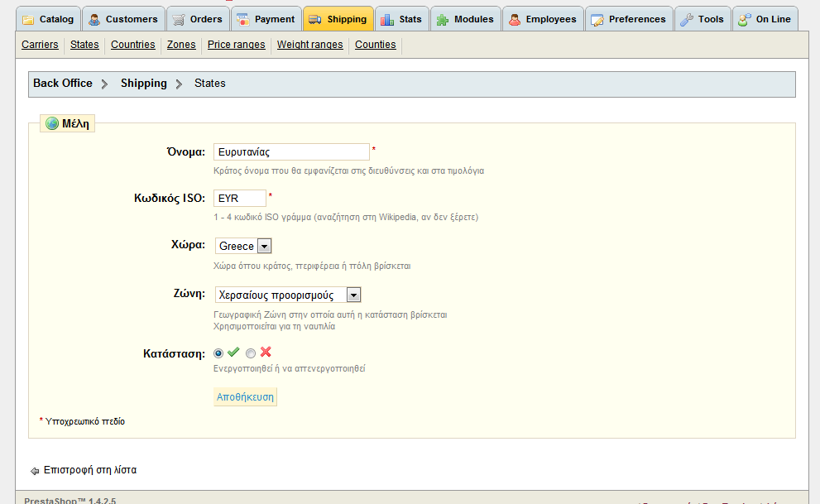The image size is (820, 504).
Task: Click the green checkmark status icon
Action: click(233, 352)
